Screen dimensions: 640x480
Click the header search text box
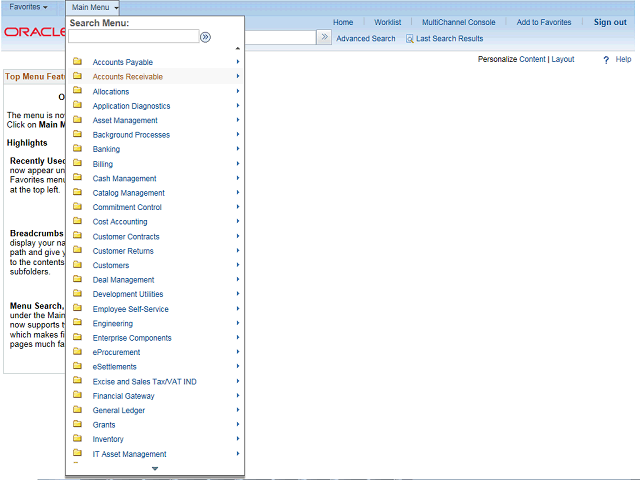click(280, 38)
